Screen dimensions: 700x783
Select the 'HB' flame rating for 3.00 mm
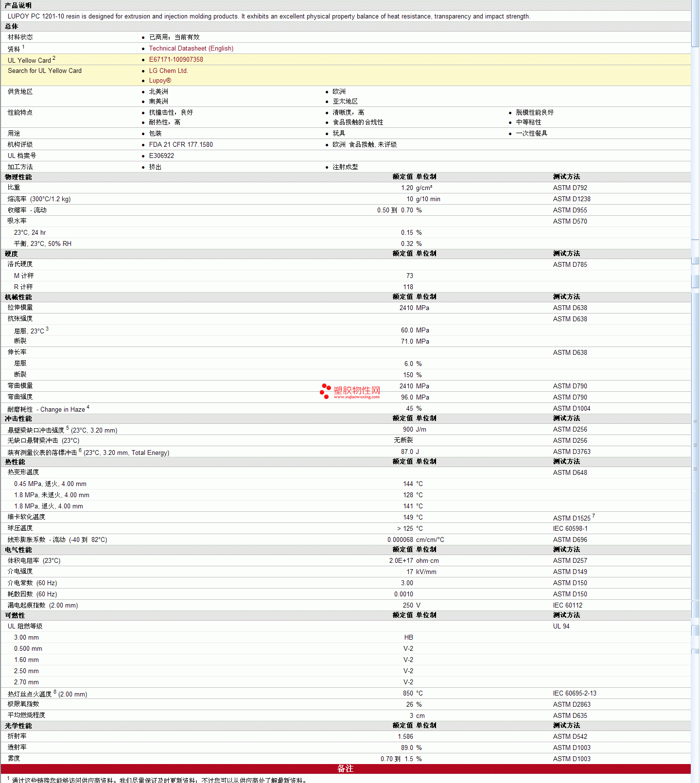pyautogui.click(x=408, y=638)
